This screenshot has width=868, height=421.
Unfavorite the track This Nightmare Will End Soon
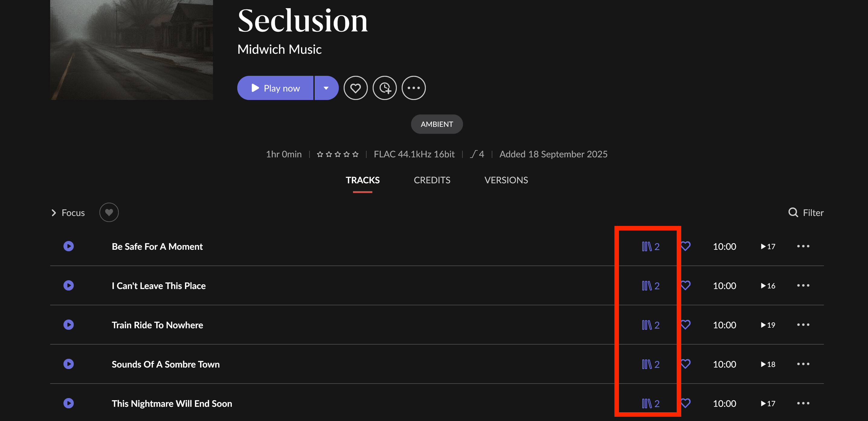[x=685, y=403]
